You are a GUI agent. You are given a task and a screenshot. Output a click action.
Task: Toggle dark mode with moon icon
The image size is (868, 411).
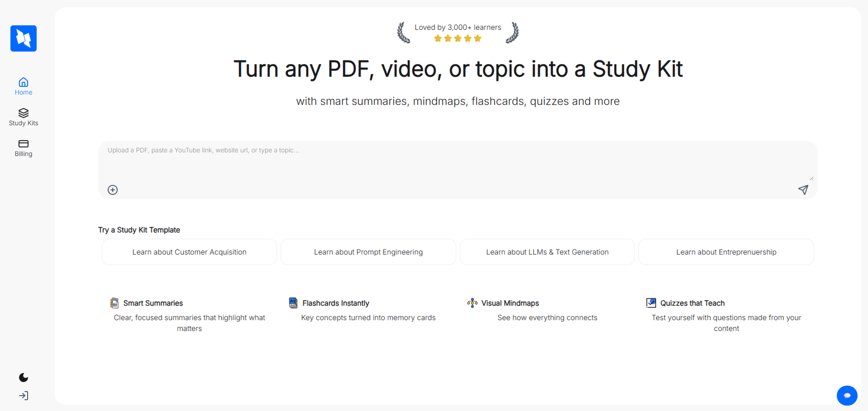[x=23, y=377]
